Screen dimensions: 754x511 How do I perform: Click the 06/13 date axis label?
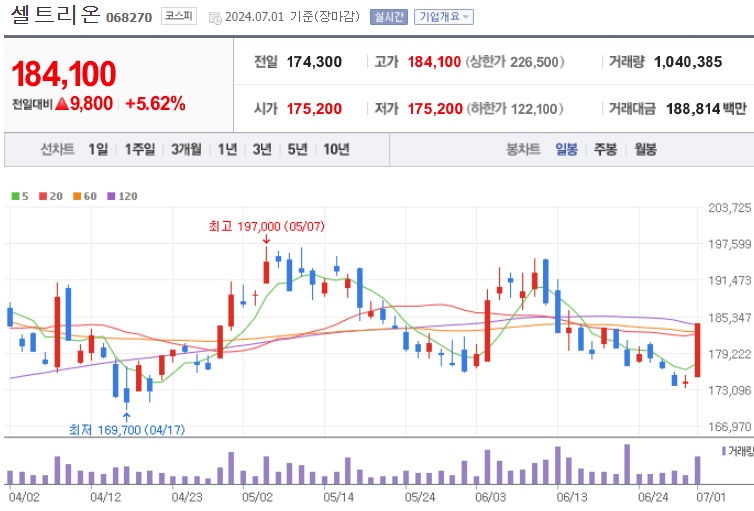[572, 497]
